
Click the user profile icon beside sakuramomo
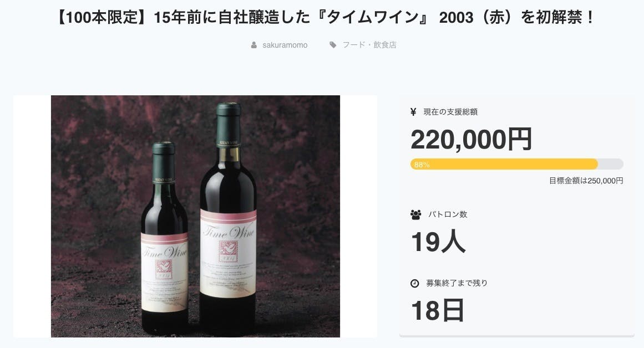tap(254, 45)
